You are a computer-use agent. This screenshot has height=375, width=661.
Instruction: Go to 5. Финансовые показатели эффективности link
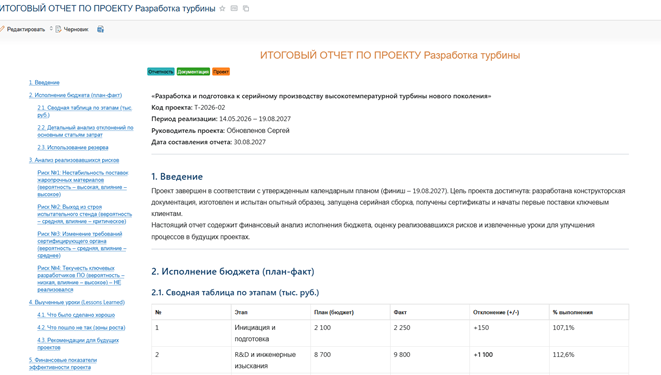click(x=63, y=364)
